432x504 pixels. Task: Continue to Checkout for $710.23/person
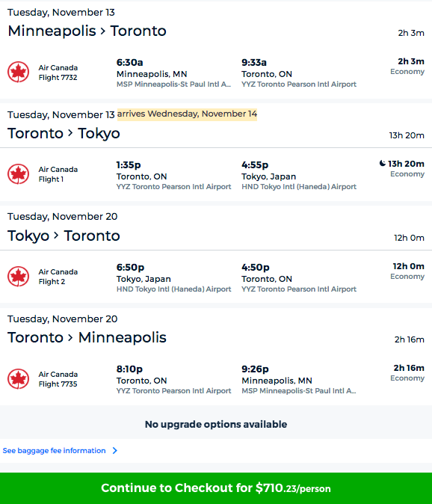tap(216, 488)
